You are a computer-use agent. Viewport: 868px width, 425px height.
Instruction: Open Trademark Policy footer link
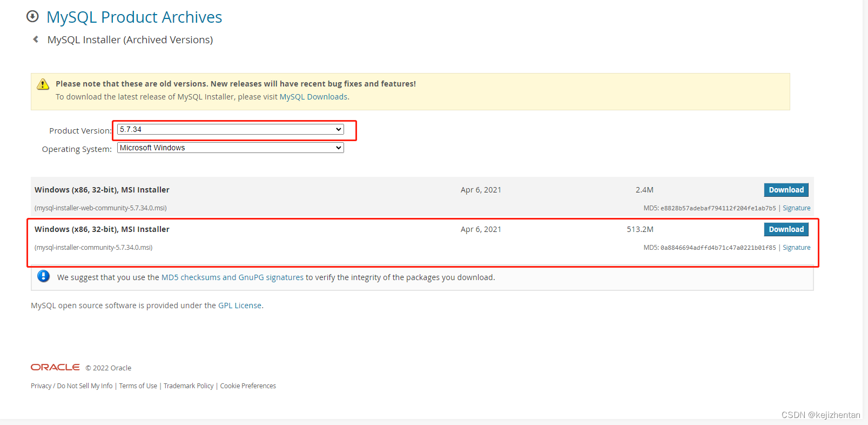189,386
